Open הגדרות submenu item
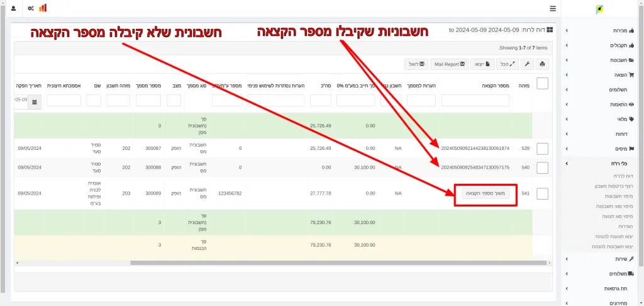Viewport: 644px width, 306px height. pos(626,227)
